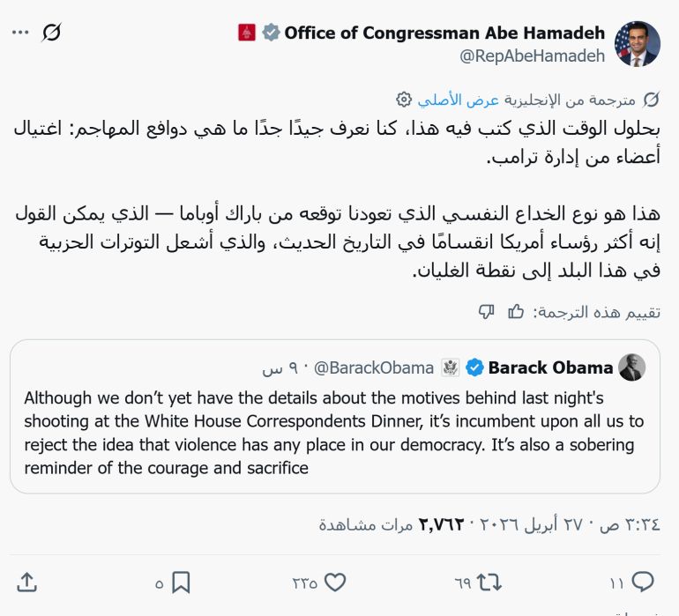Rate the translation with thumbs down
The width and height of the screenshot is (679, 616).
486,311
